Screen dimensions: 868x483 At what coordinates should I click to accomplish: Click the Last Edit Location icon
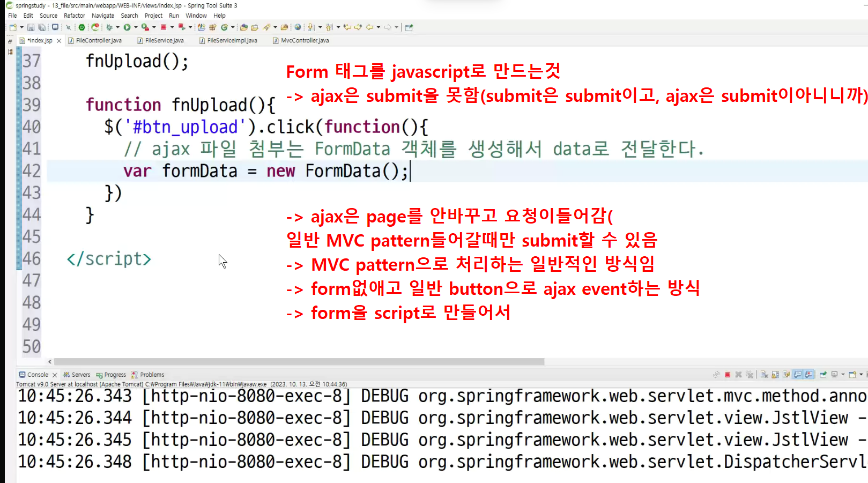click(x=347, y=27)
